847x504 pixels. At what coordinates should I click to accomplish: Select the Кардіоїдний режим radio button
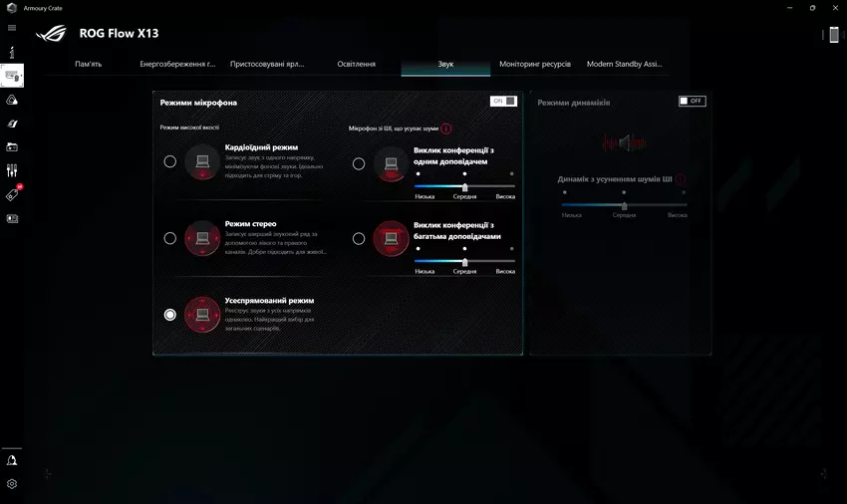point(170,161)
